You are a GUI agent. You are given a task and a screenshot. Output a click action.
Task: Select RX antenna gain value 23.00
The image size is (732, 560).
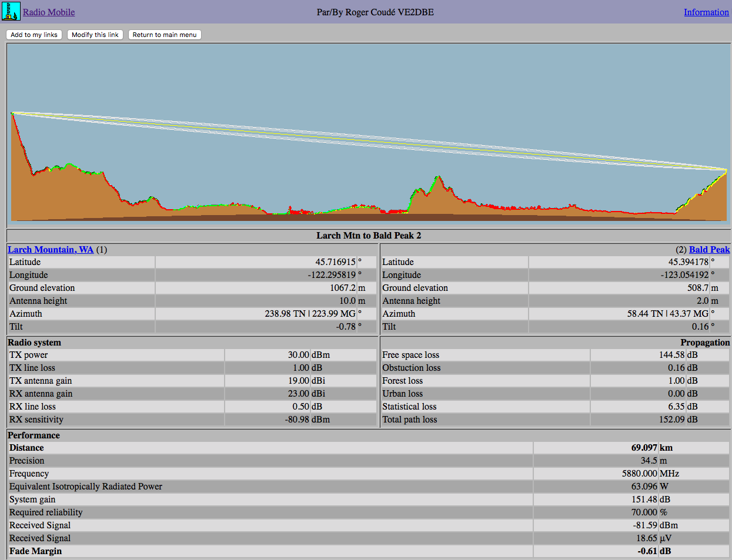click(299, 394)
